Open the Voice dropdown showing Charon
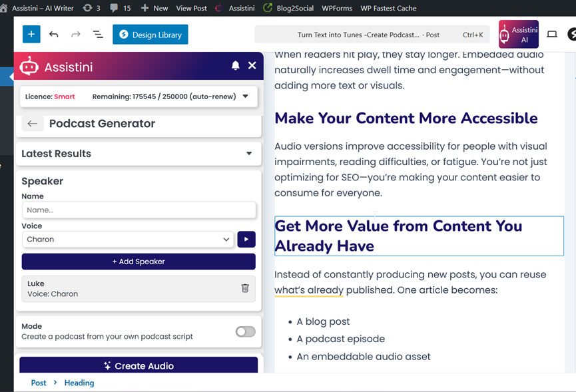 128,239
